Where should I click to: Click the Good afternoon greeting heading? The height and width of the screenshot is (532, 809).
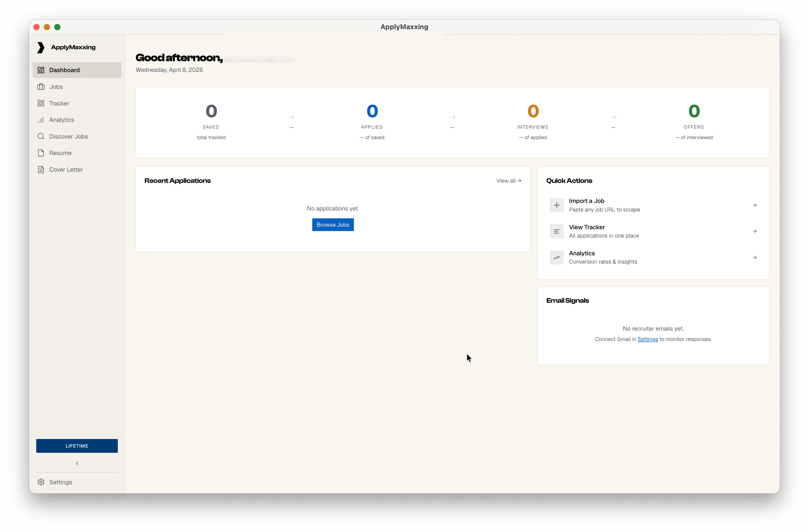coord(179,58)
